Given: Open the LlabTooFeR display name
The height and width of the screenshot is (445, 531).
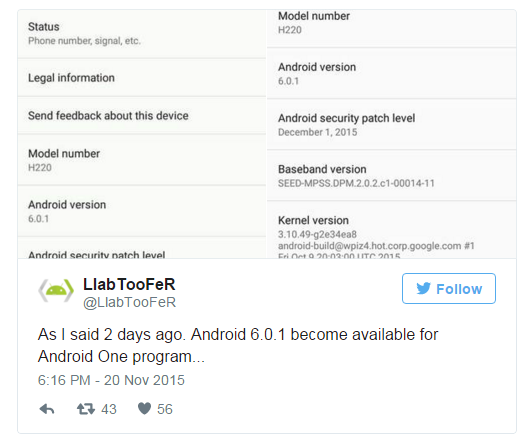Looking at the screenshot, I should (129, 284).
